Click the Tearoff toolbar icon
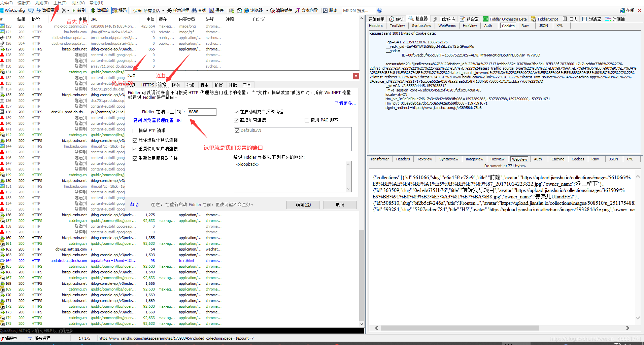644x345 pixels. coord(326,10)
